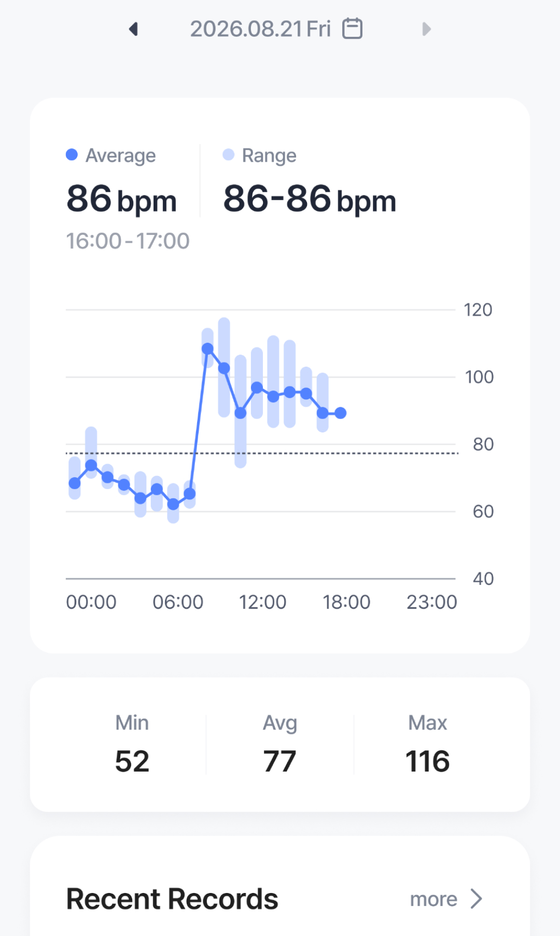Go to previous day with left arrow
The image size is (560, 936).
pyautogui.click(x=134, y=29)
